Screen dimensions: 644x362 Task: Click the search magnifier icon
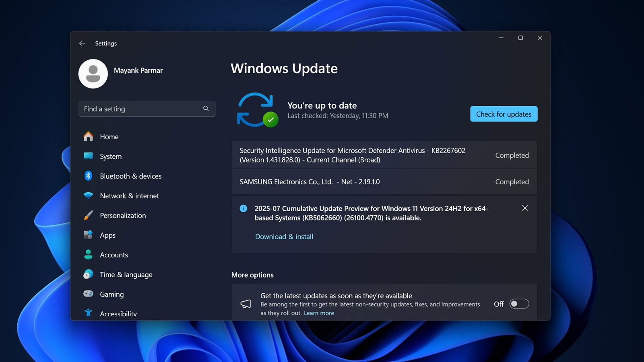[206, 109]
